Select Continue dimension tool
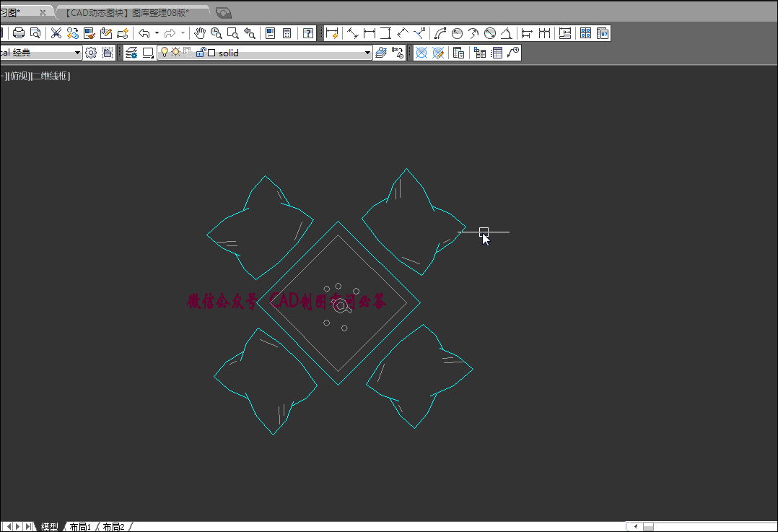This screenshot has width=778, height=532. [544, 33]
